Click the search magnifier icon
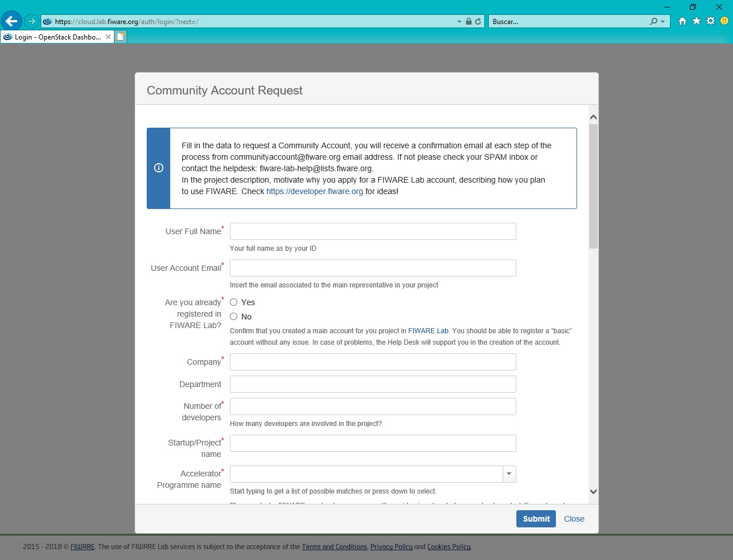Screen dimensions: 733x560 point(653,21)
